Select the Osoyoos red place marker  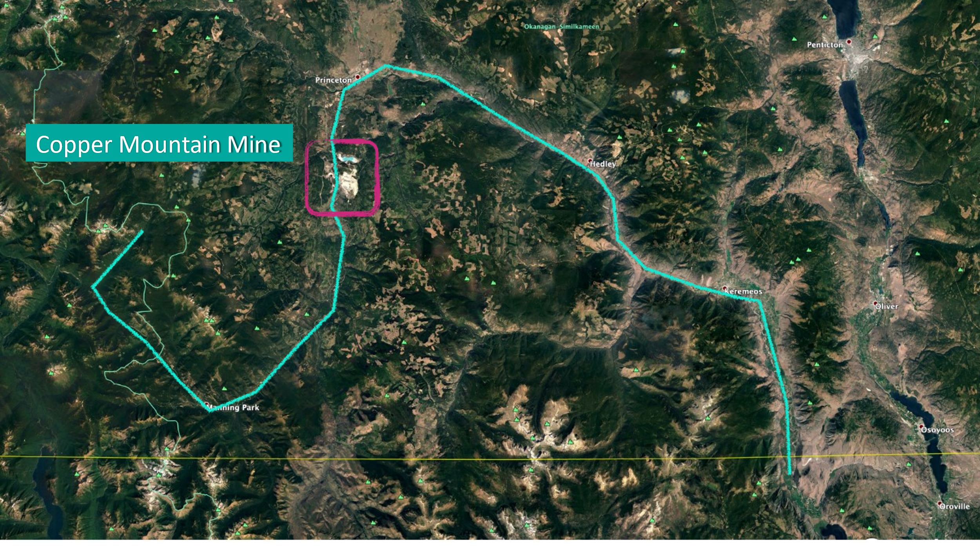(x=922, y=427)
